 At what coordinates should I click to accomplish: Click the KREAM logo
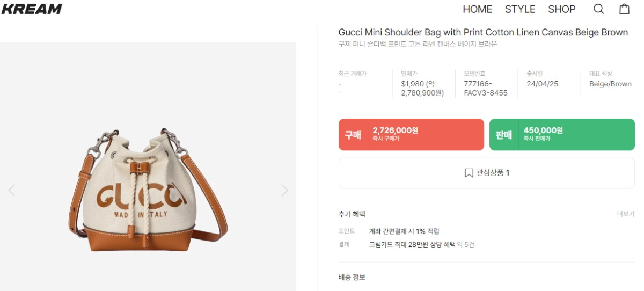32,9
